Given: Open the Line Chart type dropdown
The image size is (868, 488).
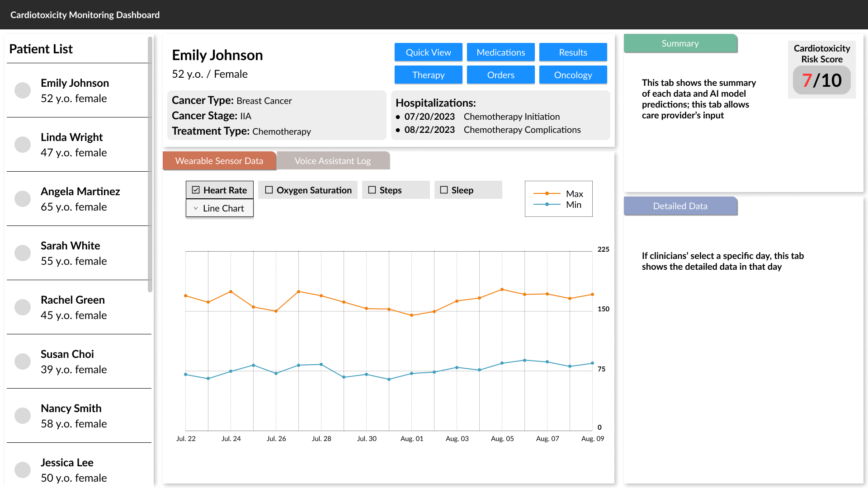Looking at the screenshot, I should (x=220, y=208).
